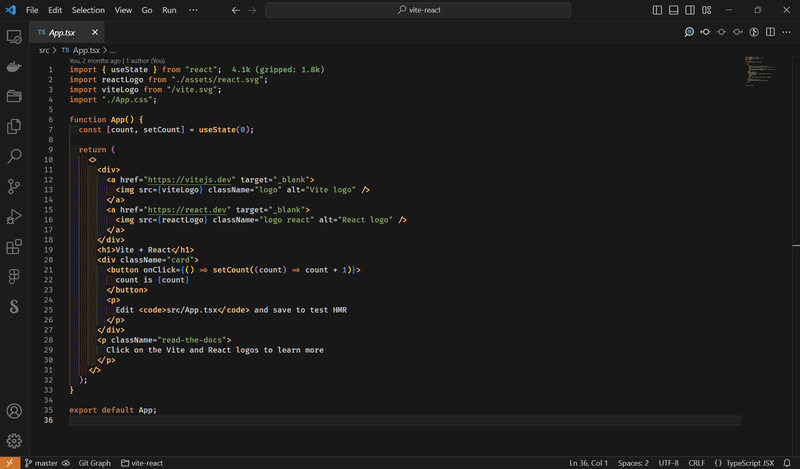This screenshot has height=469, width=800.
Task: Open the File menu
Action: (x=32, y=10)
